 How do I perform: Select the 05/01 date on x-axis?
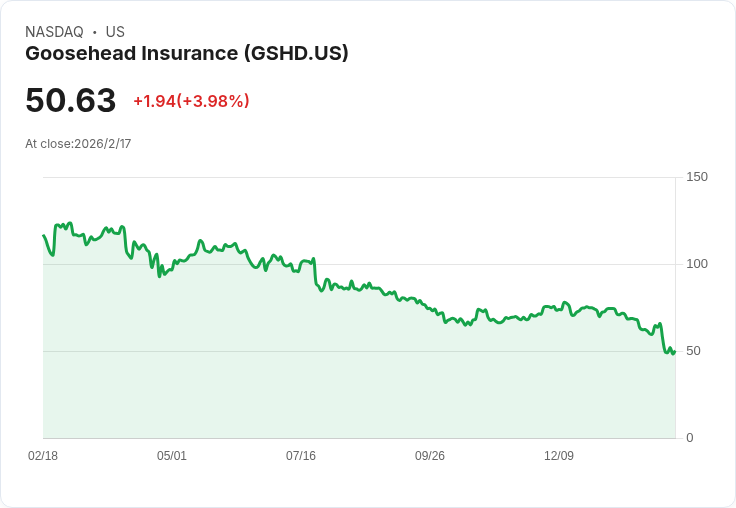pos(172,456)
